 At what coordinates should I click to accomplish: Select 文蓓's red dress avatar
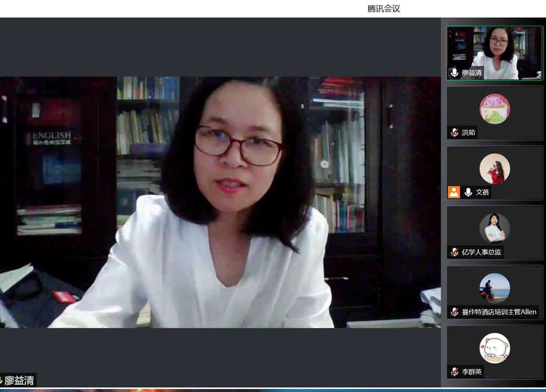coord(494,169)
